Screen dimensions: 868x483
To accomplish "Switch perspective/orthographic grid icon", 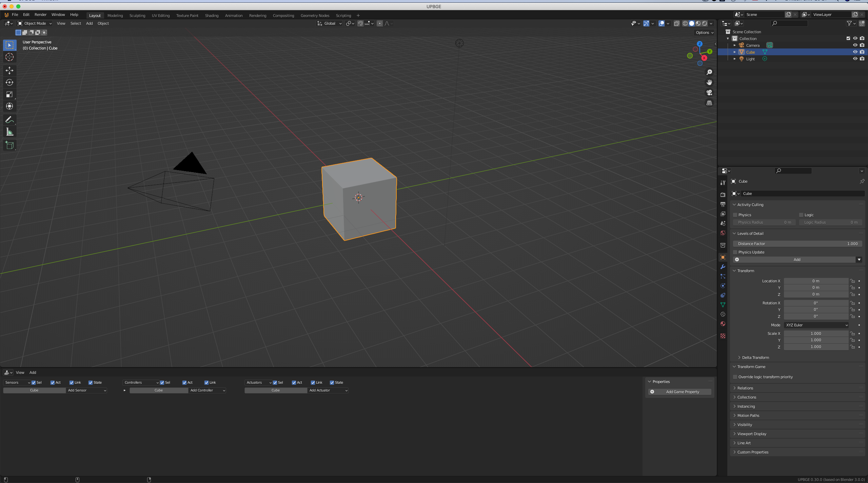I will (709, 103).
